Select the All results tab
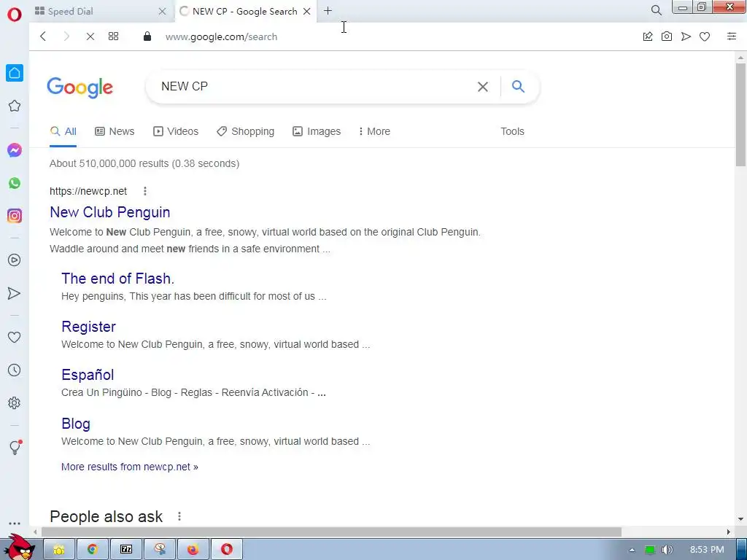 tap(63, 131)
